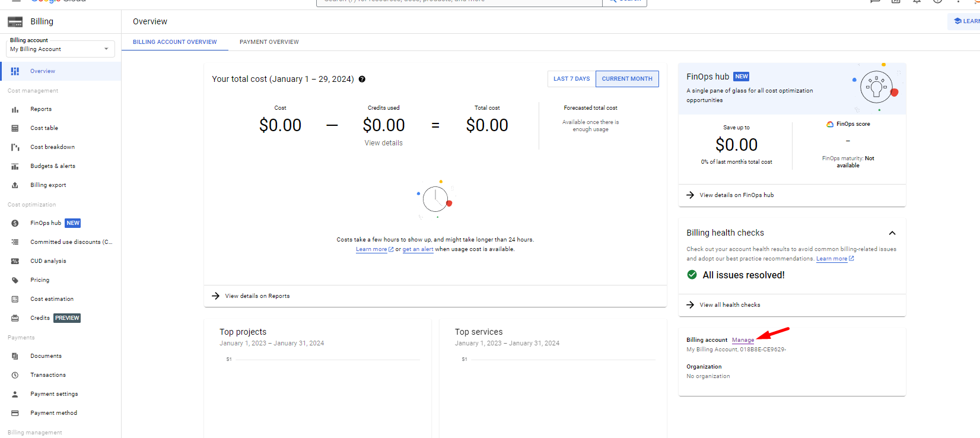The width and height of the screenshot is (980, 438).
Task: Click the Top projects heading
Action: [243, 332]
